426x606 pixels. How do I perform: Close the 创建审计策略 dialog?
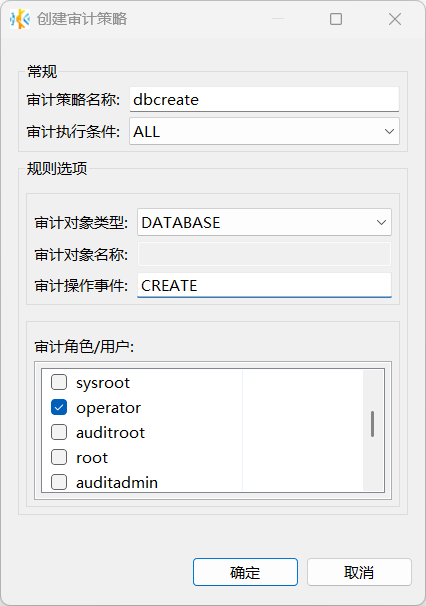pyautogui.click(x=395, y=19)
